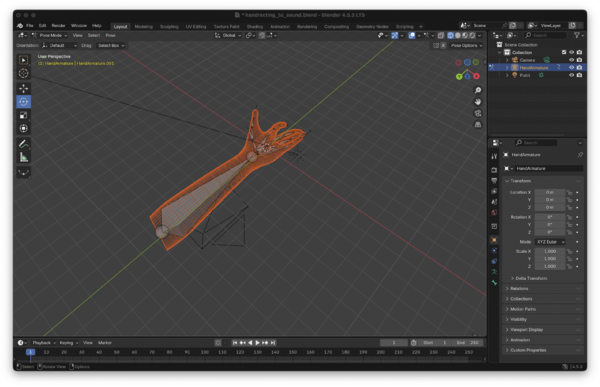Hide the Point light in viewport
Screen dimensions: 600x387
[571, 75]
